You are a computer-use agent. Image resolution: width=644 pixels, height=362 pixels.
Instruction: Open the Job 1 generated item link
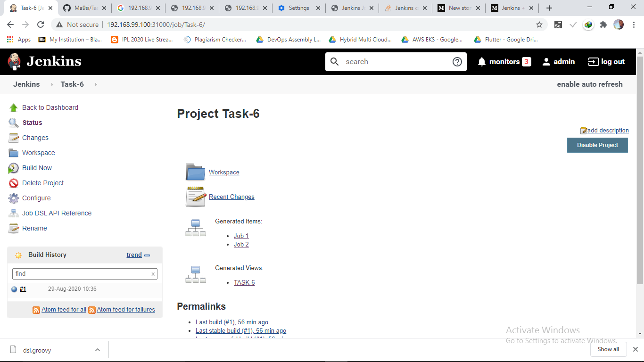[x=241, y=236]
